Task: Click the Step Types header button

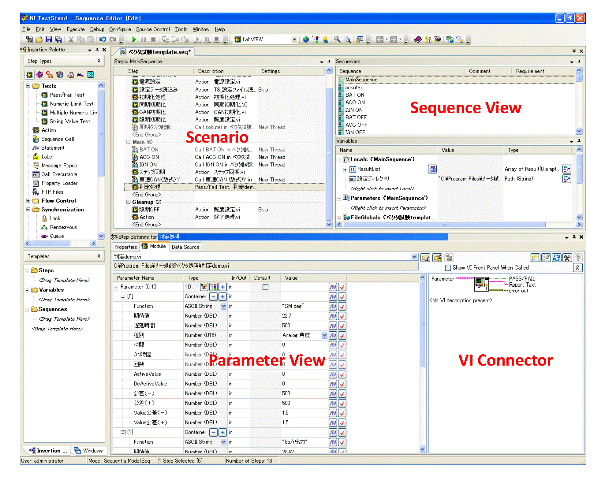Action: click(63, 61)
